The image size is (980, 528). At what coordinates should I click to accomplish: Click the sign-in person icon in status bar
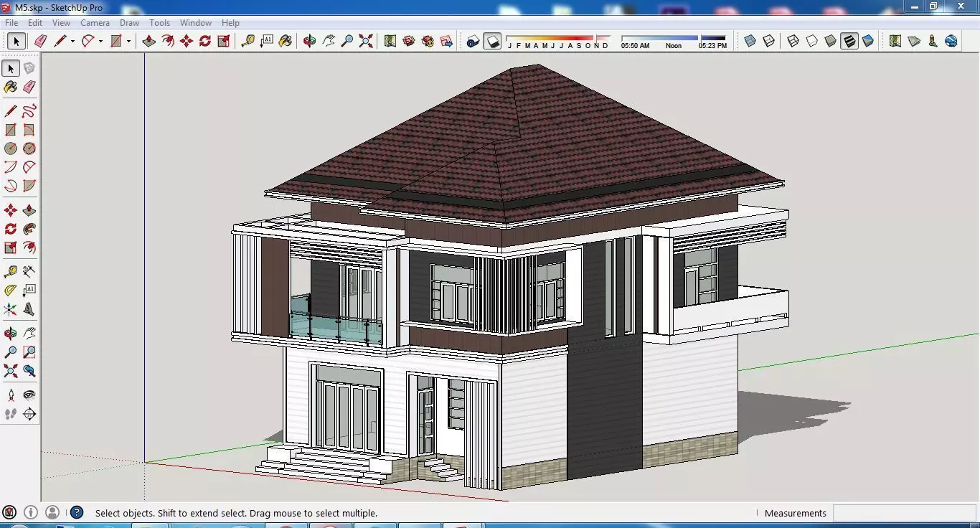[x=52, y=513]
